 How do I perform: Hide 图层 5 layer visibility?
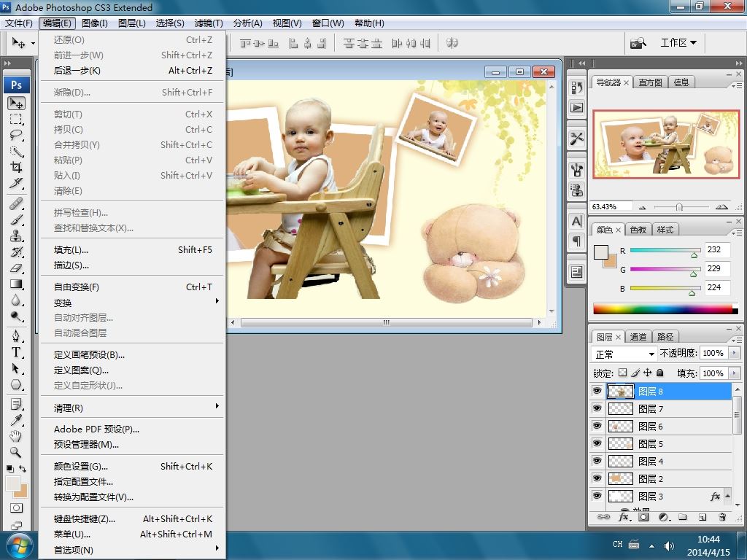point(597,443)
